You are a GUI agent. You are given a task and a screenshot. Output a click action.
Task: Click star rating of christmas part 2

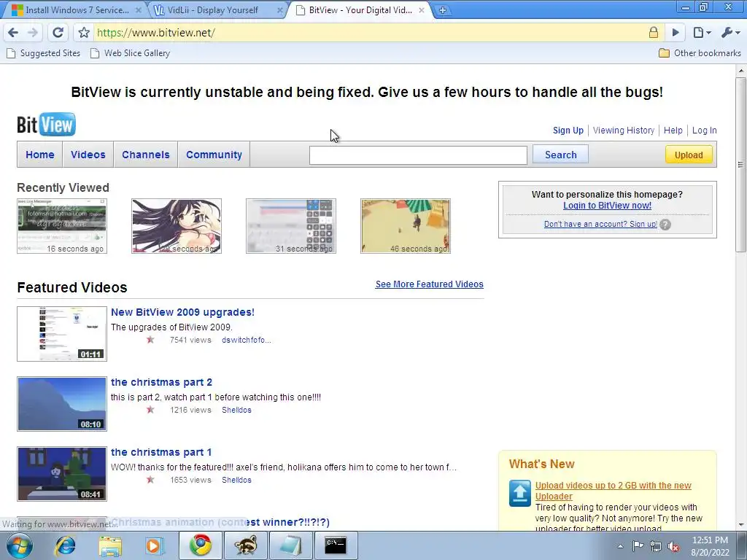tap(150, 410)
